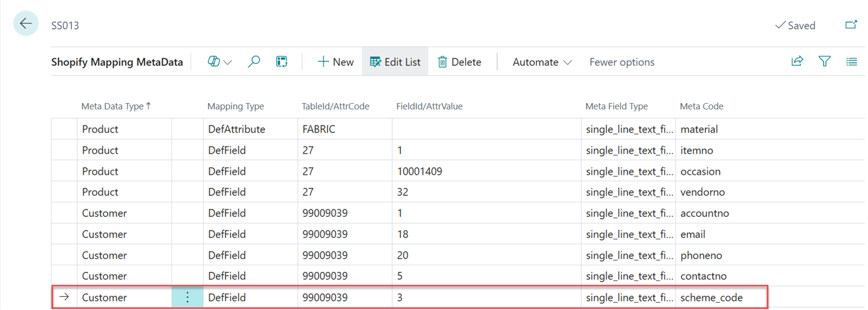The height and width of the screenshot is (310, 868).
Task: Click the Mapping Type column header
Action: (x=235, y=106)
